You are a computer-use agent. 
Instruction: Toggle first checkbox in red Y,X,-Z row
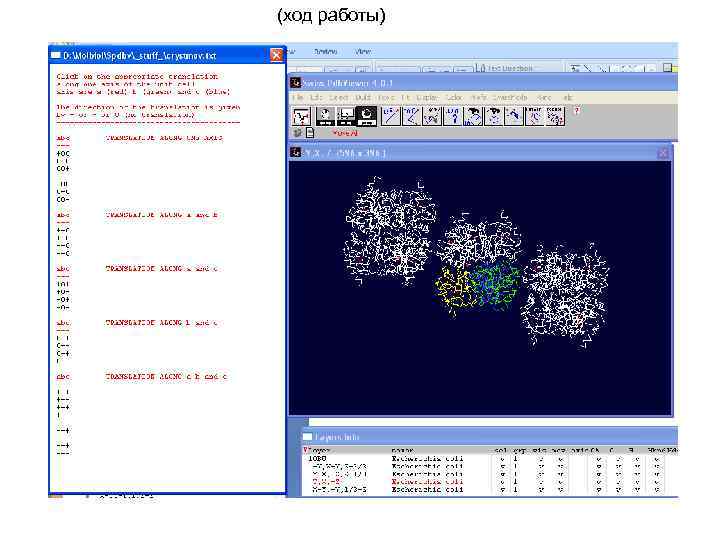502,482
